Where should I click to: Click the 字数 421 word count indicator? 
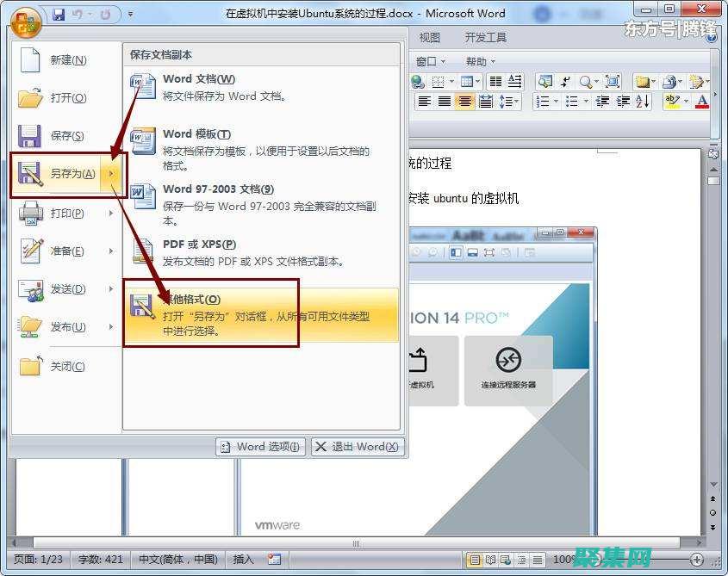click(101, 559)
